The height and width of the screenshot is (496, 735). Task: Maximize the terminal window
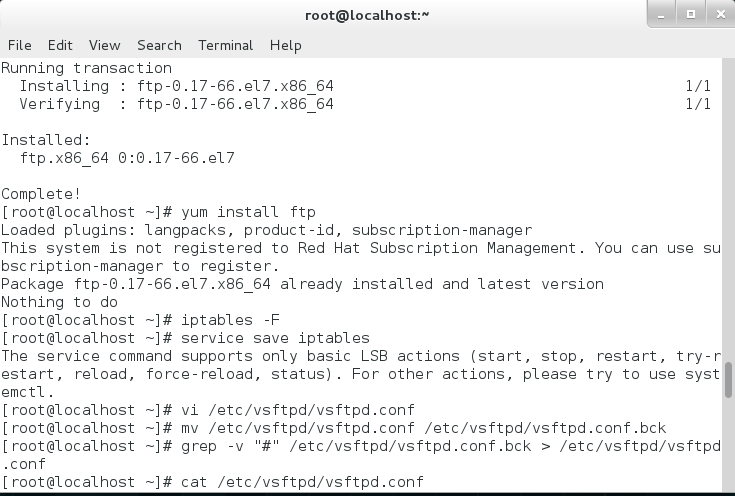688,15
